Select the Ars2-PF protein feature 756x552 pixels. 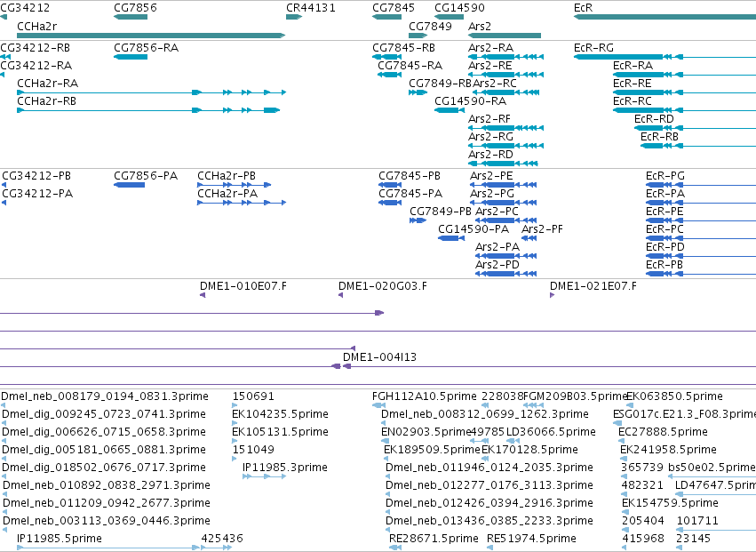[529, 238]
